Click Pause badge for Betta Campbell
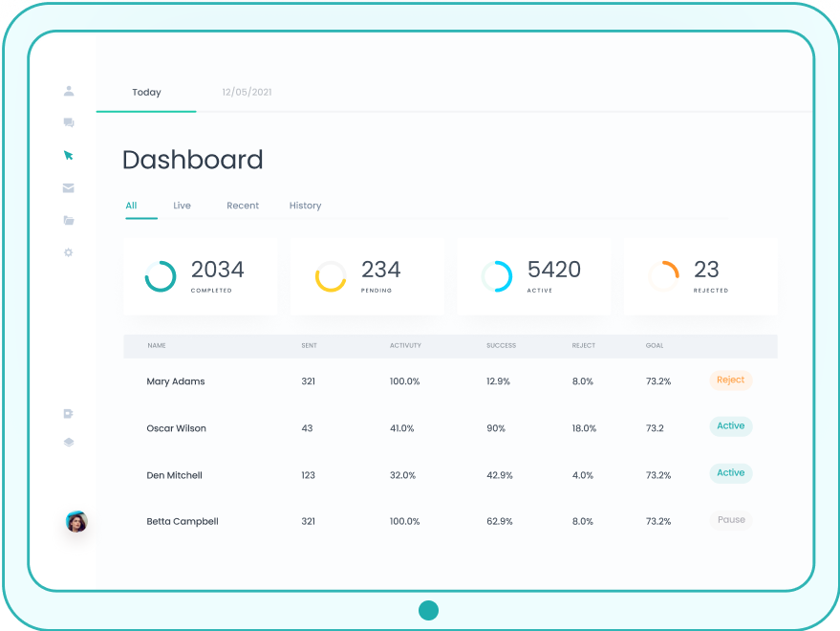 pos(730,520)
